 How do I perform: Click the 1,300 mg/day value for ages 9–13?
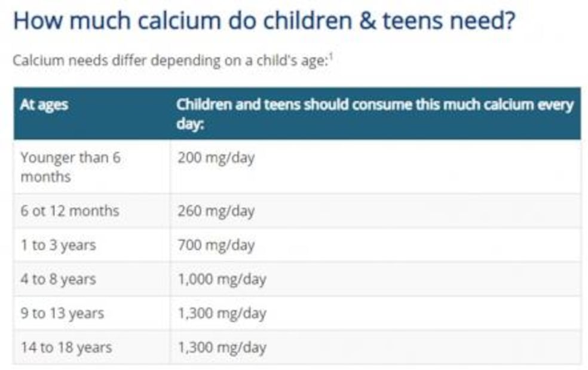click(222, 313)
